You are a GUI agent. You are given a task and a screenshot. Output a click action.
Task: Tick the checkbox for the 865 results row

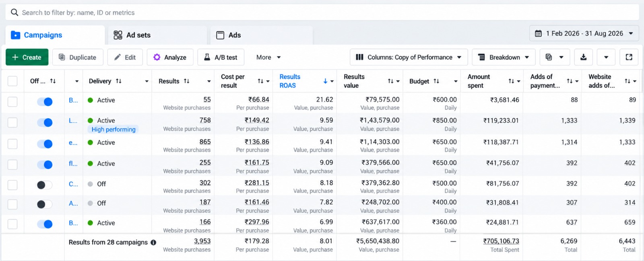point(12,144)
